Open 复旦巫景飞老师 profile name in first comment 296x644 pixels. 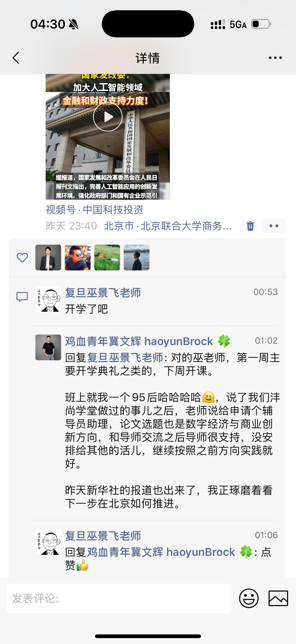pyautogui.click(x=103, y=293)
